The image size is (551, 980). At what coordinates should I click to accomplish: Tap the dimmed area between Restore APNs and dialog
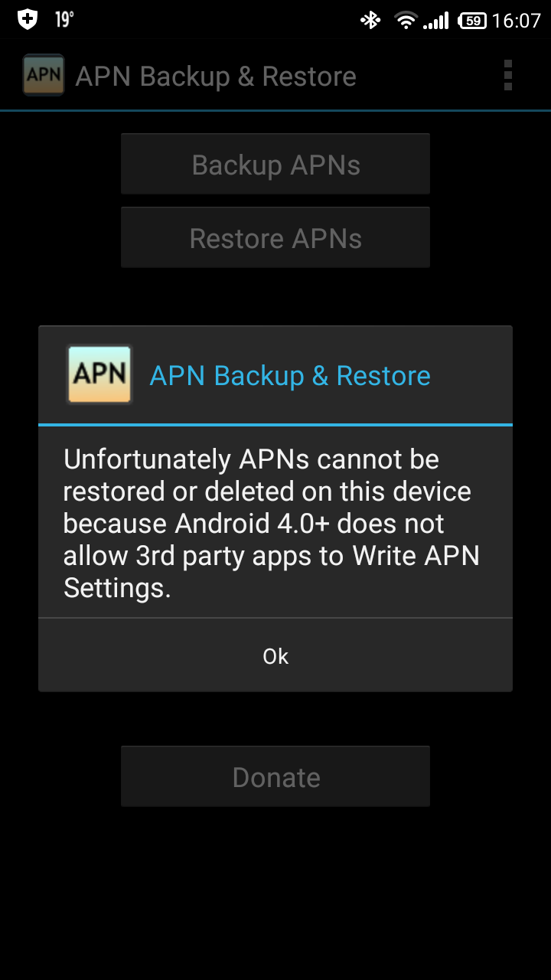click(275, 297)
